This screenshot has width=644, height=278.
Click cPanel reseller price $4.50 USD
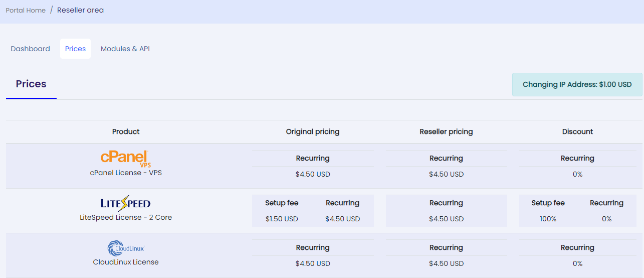pos(446,174)
